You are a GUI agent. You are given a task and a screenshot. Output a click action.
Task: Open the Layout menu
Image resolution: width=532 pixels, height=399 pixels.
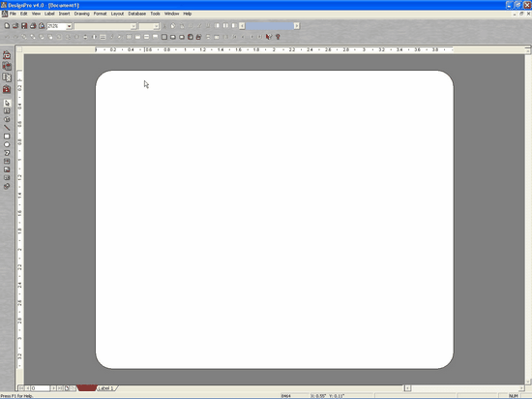(x=117, y=14)
